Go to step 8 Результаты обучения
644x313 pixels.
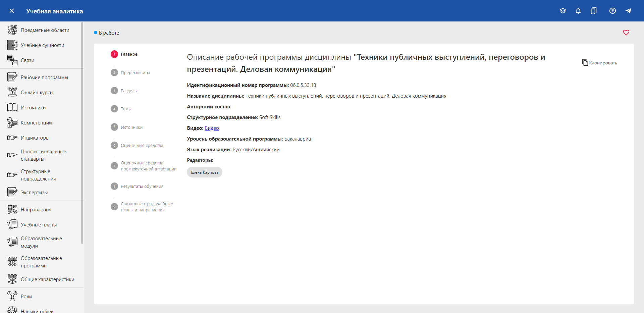click(137, 186)
